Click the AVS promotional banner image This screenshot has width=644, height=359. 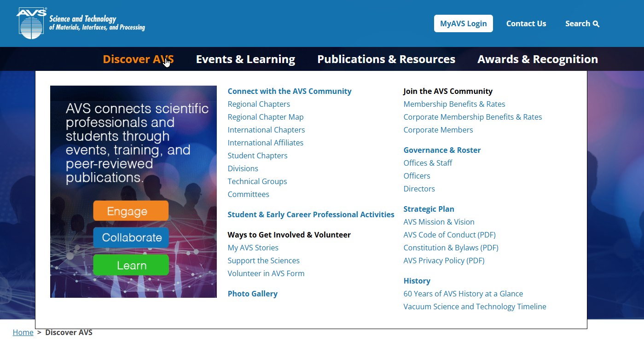coord(133,191)
